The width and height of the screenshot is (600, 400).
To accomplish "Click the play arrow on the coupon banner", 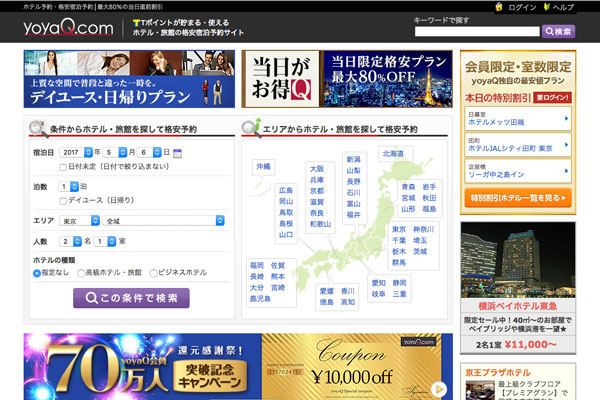I will [439, 389].
